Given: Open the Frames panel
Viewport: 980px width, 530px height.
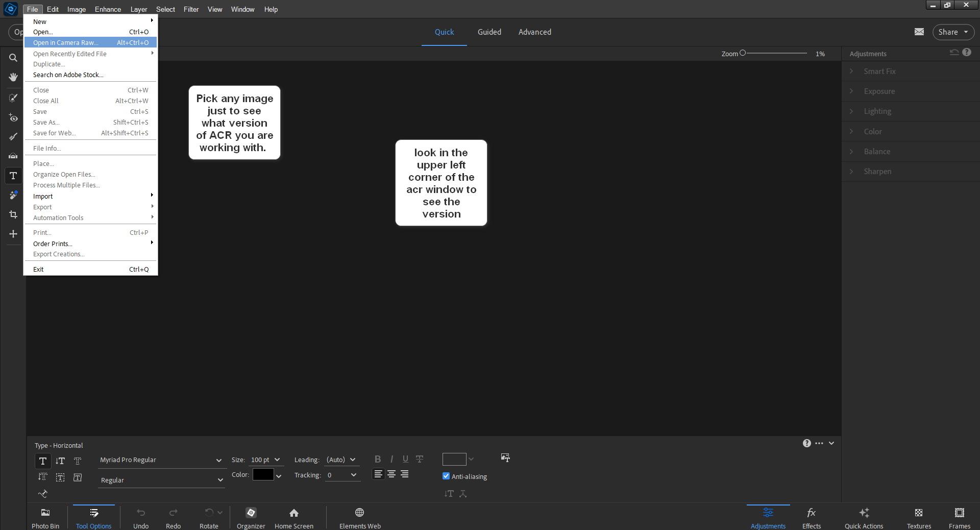Looking at the screenshot, I should click(x=959, y=517).
